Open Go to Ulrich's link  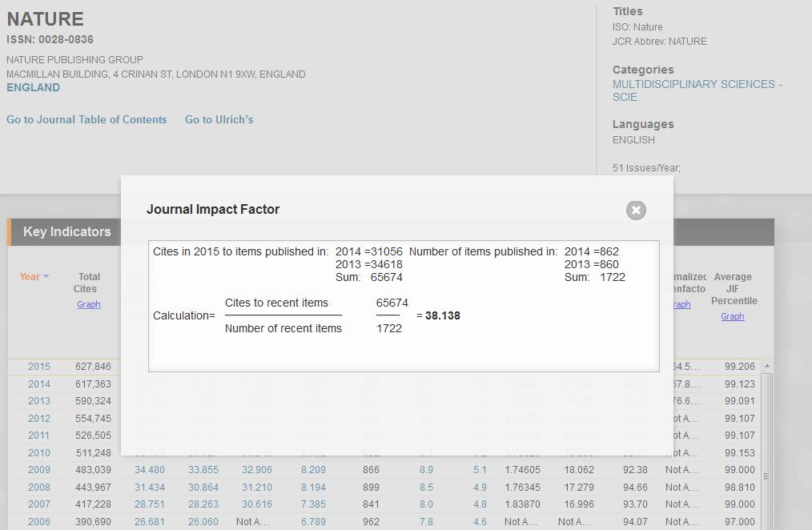219,119
